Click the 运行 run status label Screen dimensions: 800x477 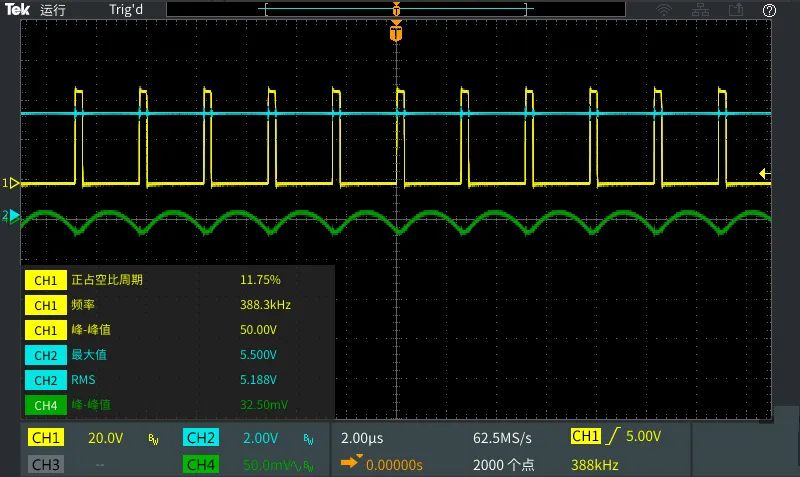(x=53, y=10)
